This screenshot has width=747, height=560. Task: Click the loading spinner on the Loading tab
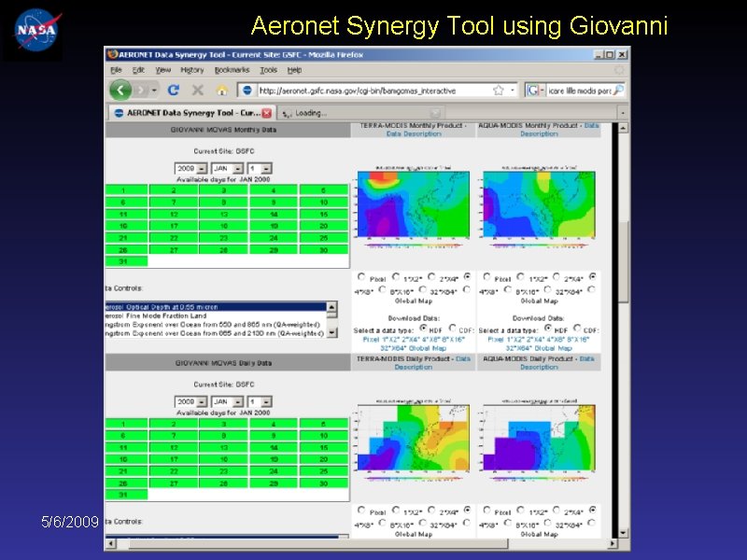tap(287, 113)
